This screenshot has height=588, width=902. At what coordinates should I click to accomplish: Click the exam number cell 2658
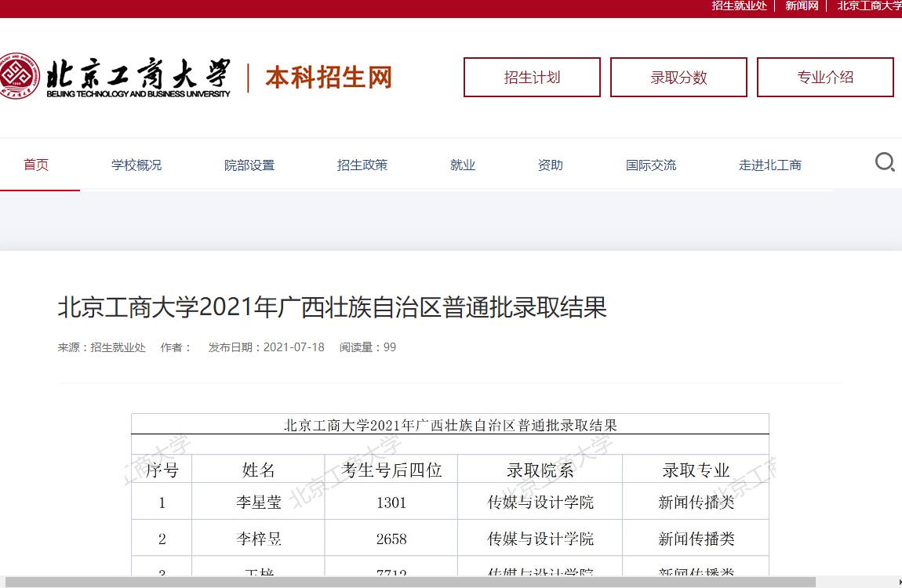[x=391, y=539]
